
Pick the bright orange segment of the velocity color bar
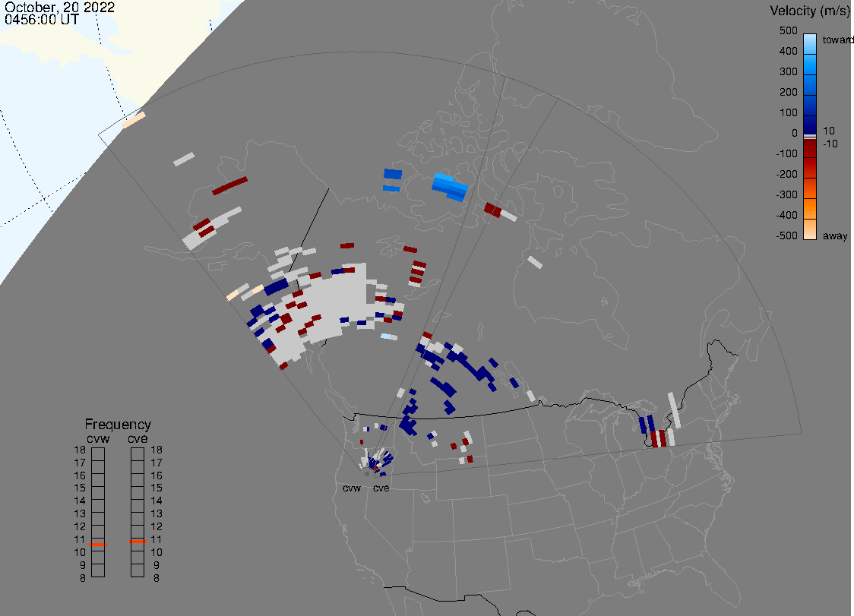coord(810,209)
